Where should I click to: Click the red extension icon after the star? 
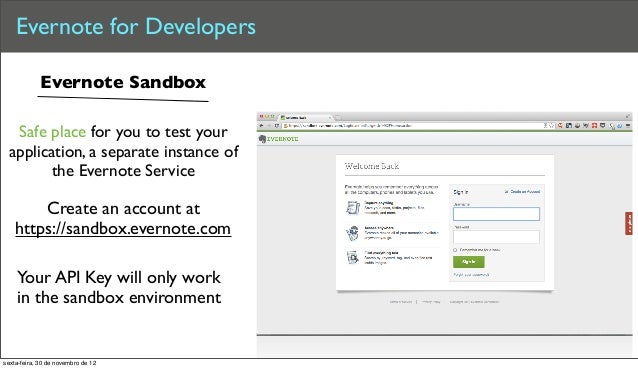[560, 126]
